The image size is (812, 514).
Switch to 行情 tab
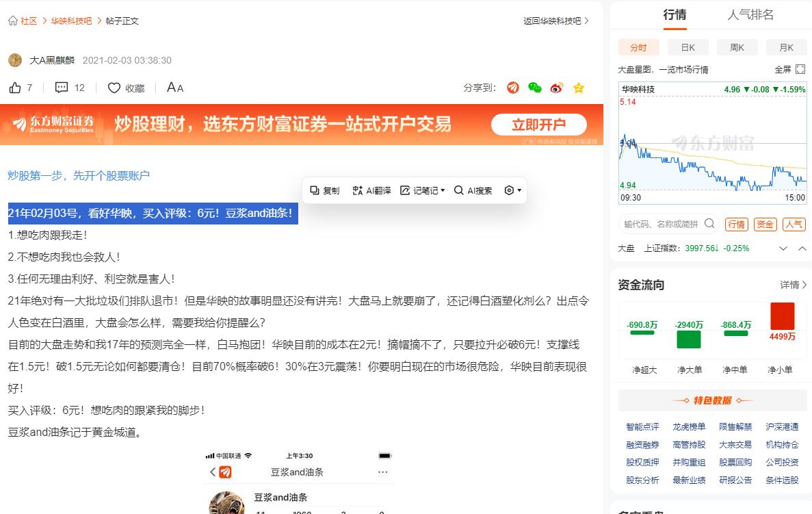[675, 14]
